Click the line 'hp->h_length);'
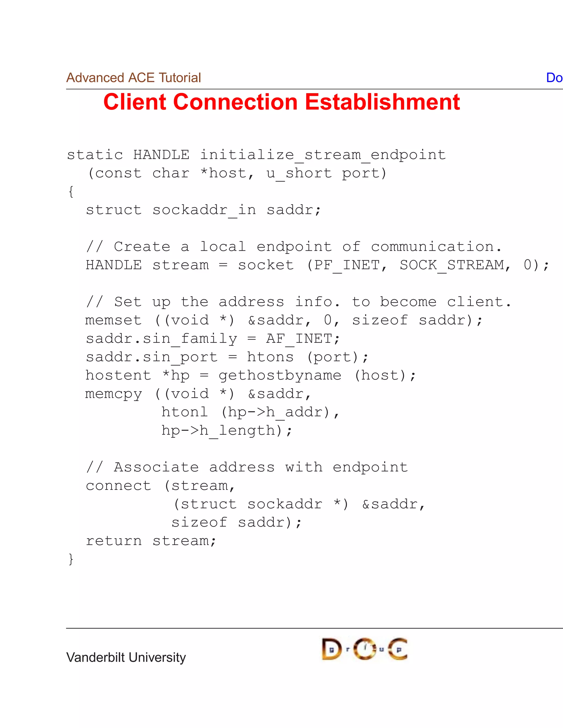563x728 pixels. (227, 431)
